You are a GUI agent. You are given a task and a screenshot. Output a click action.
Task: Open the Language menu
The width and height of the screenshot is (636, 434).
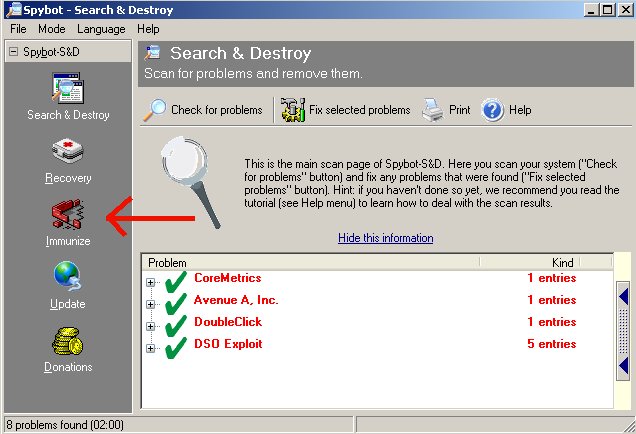click(101, 29)
